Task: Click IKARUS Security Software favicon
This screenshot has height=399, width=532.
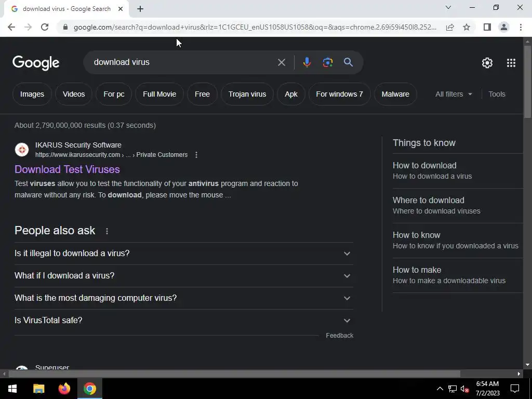Action: (22, 150)
